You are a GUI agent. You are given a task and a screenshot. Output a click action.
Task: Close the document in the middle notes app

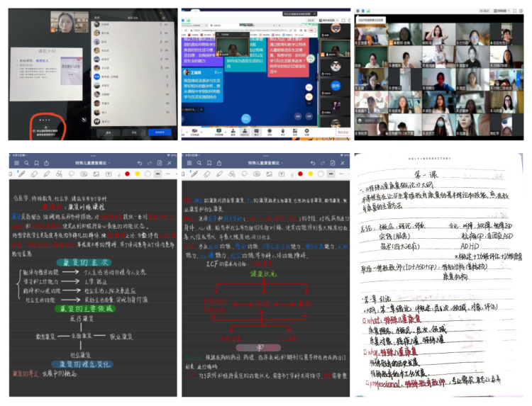[x=343, y=163]
